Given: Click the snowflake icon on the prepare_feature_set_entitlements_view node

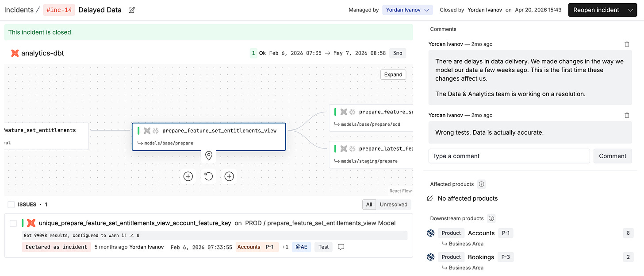Looking at the screenshot, I should (156, 131).
